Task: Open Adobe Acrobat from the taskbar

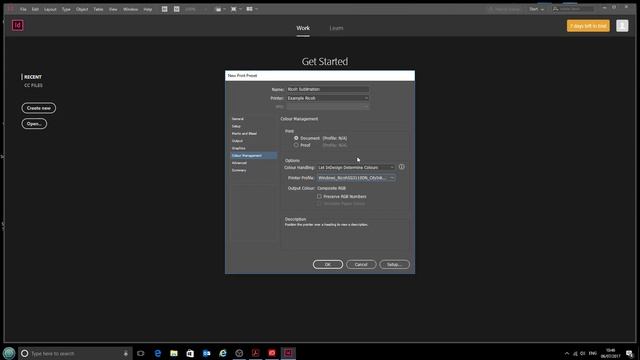Action: [256, 353]
